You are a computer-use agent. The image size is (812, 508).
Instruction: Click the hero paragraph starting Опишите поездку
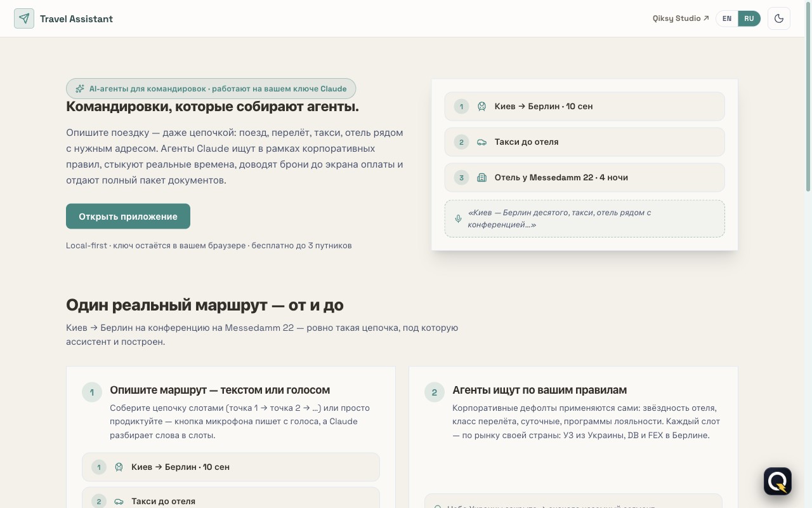[x=235, y=156]
